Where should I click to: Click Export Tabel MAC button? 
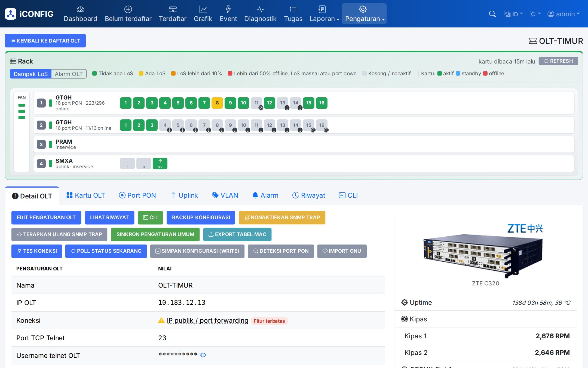pos(237,234)
